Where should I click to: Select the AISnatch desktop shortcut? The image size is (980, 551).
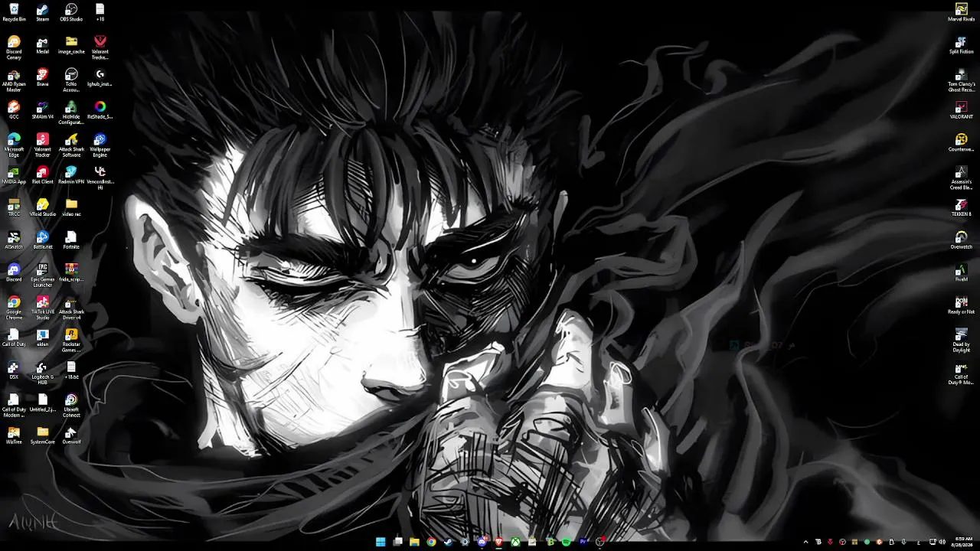pos(14,240)
